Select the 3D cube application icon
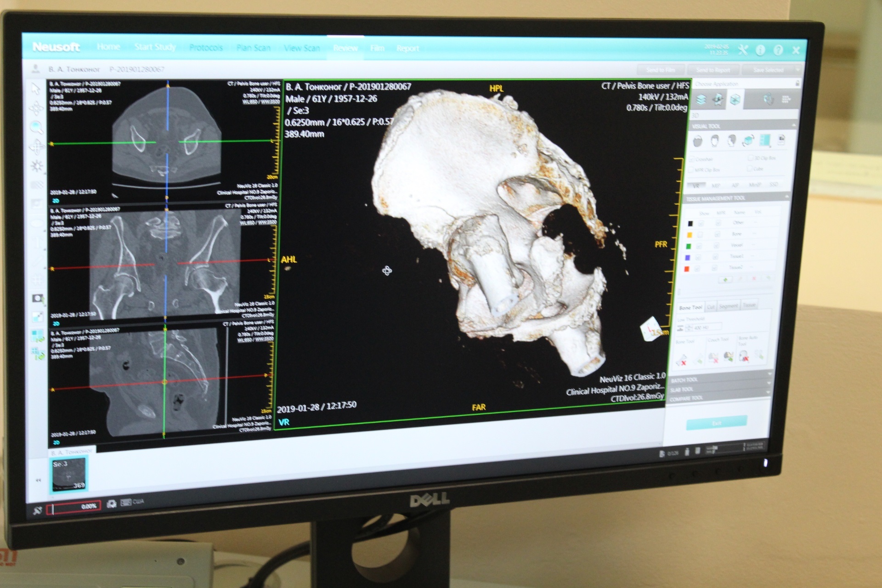 click(x=735, y=99)
